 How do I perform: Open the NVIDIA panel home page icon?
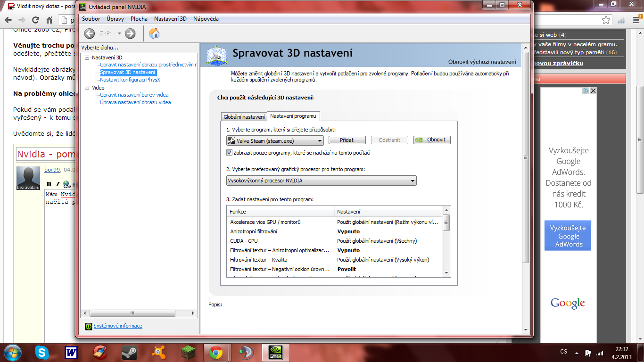click(x=154, y=33)
